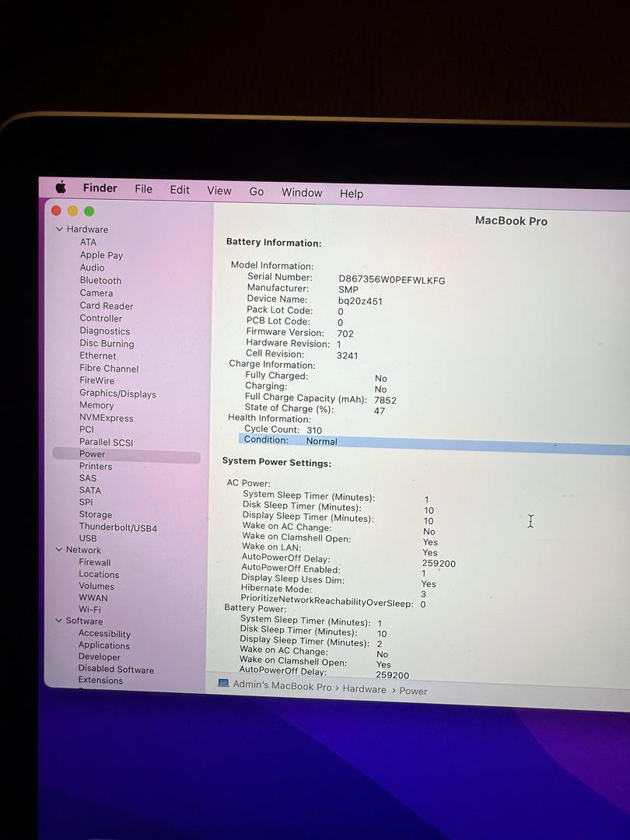Viewport: 630px width, 840px height.
Task: Select Power in the sidebar
Action: (x=127, y=454)
